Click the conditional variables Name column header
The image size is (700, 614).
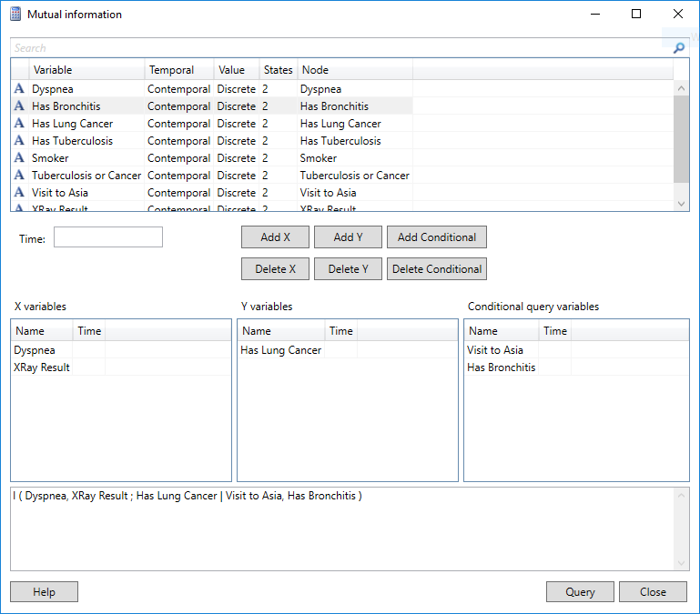(502, 330)
